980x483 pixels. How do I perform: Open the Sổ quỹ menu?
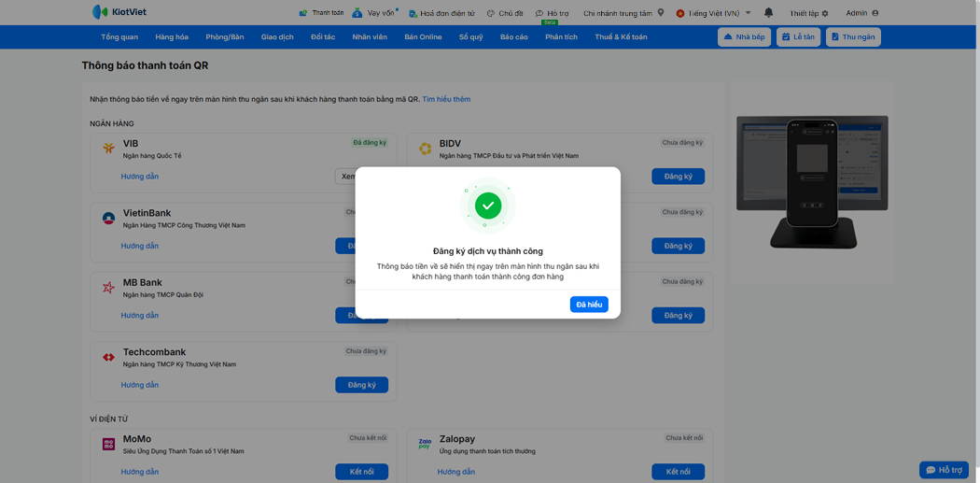tap(471, 37)
